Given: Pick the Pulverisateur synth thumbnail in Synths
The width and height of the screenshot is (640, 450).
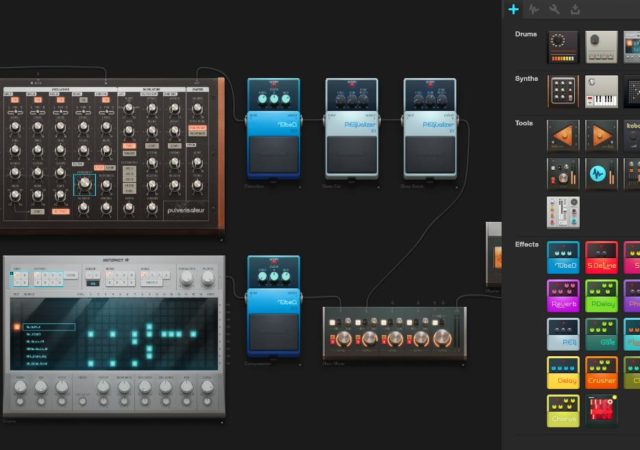Looking at the screenshot, I should (x=563, y=91).
